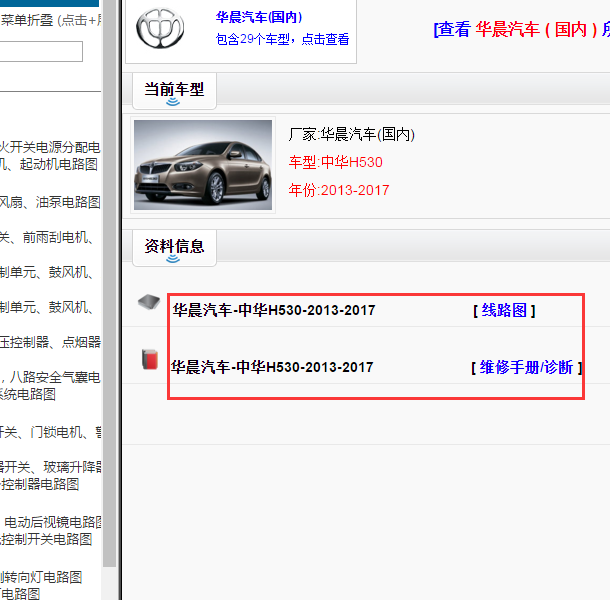Click the search input field in left sidebar

point(41,51)
